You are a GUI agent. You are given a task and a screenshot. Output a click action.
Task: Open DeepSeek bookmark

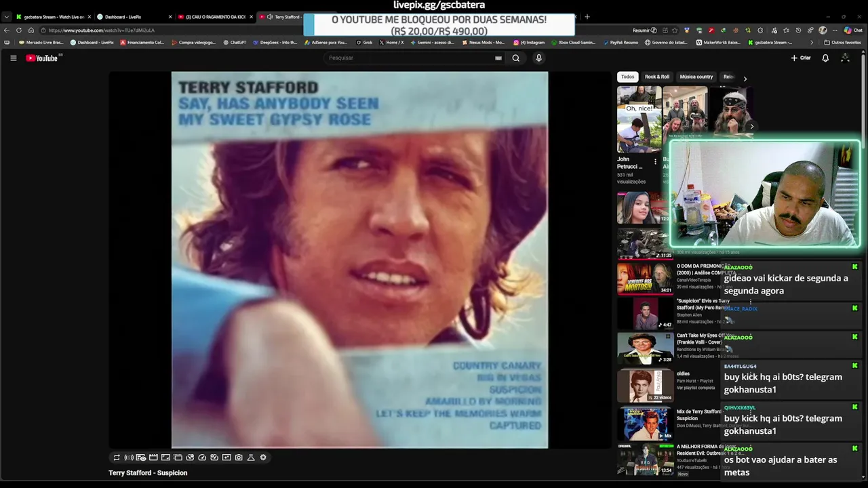(275, 43)
